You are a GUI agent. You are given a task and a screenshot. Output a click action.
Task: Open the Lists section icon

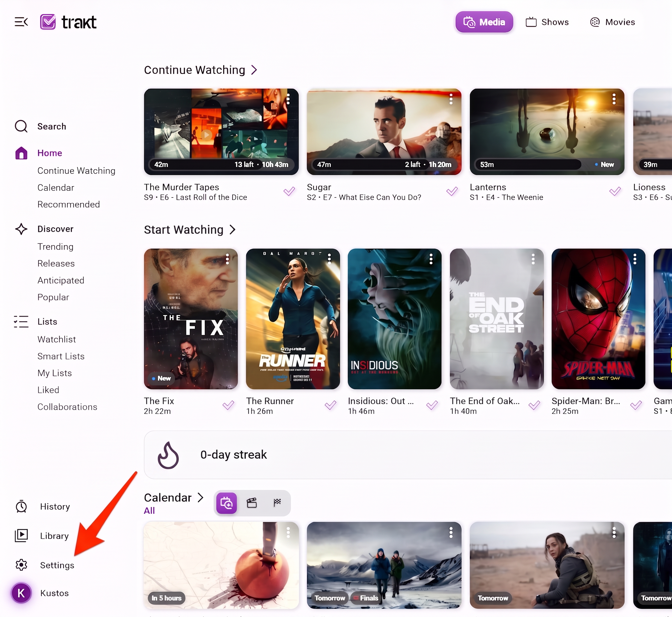[21, 322]
